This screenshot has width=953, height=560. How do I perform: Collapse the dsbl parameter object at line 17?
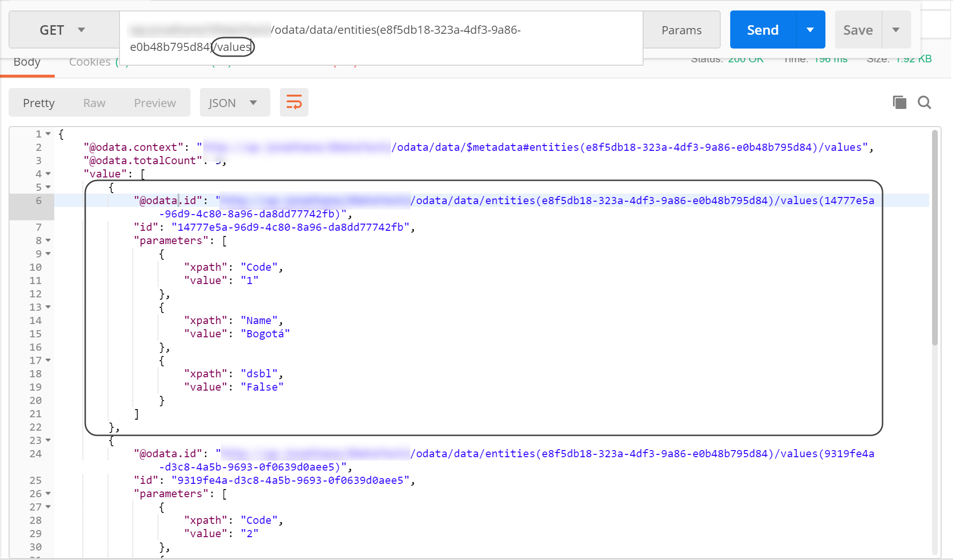tap(48, 361)
